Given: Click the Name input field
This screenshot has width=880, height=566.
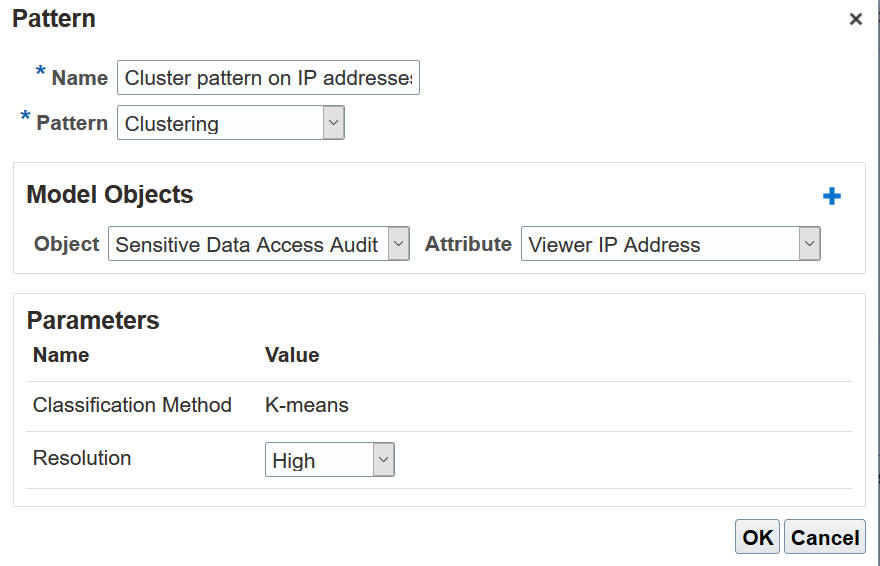Looking at the screenshot, I should (268, 78).
